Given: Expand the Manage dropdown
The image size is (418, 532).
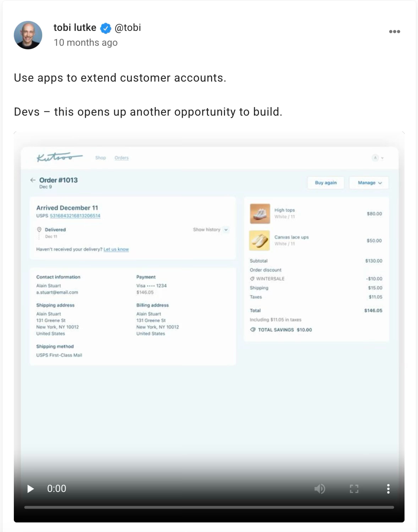Looking at the screenshot, I should pyautogui.click(x=369, y=183).
